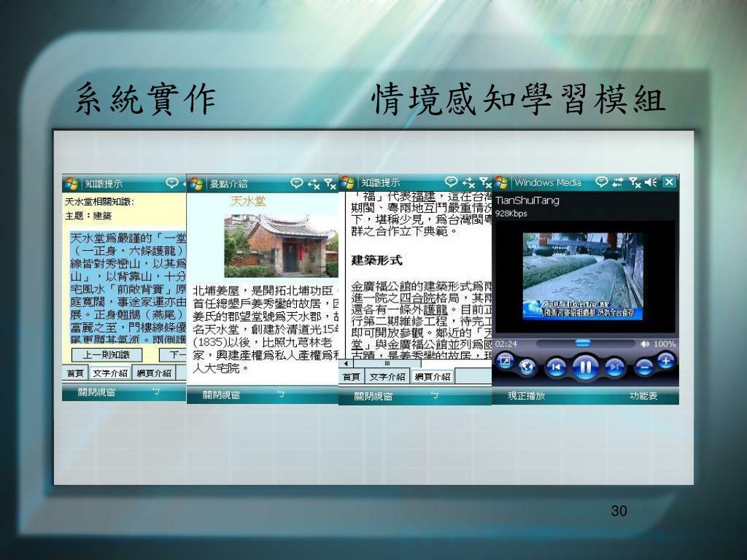Click the connectivity icon in the 景點介紹 window

(313, 184)
